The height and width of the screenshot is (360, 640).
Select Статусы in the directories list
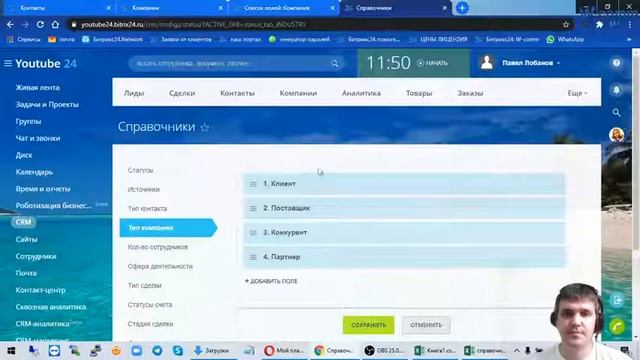click(x=140, y=170)
